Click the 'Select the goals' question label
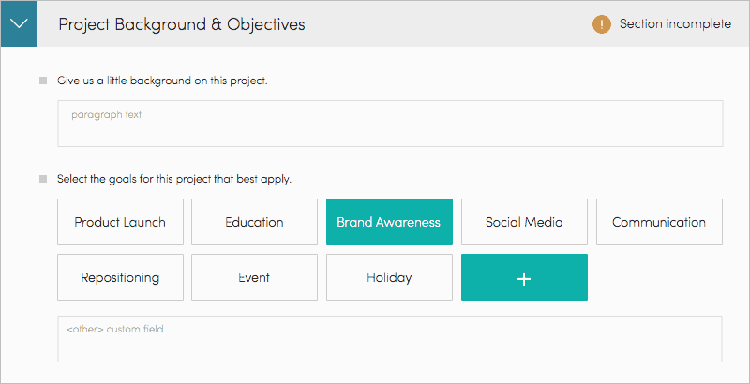Screen dimensions: 750x384 point(175,179)
